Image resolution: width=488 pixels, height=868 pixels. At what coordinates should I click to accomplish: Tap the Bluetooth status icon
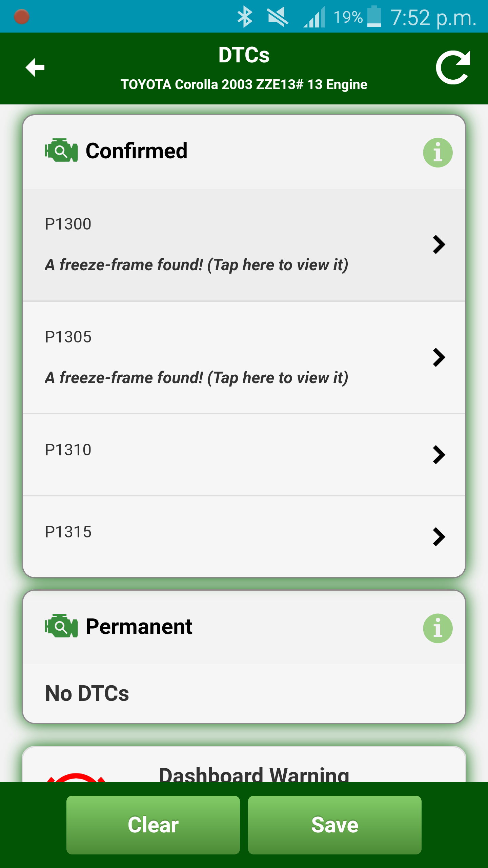click(x=245, y=17)
